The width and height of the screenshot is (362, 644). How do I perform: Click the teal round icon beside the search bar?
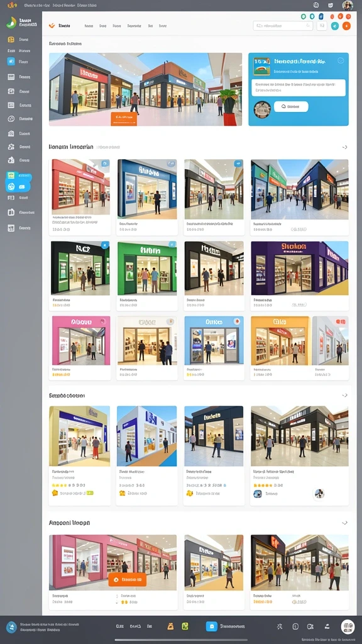(x=335, y=26)
